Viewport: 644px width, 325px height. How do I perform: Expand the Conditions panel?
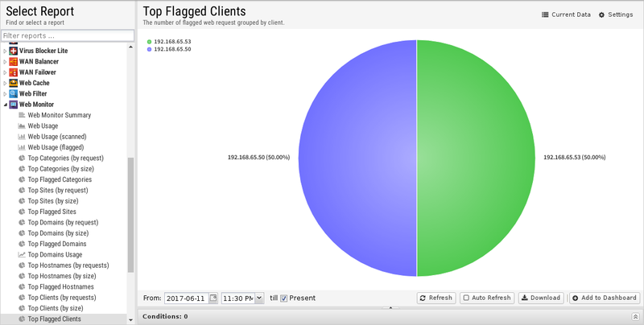635,317
